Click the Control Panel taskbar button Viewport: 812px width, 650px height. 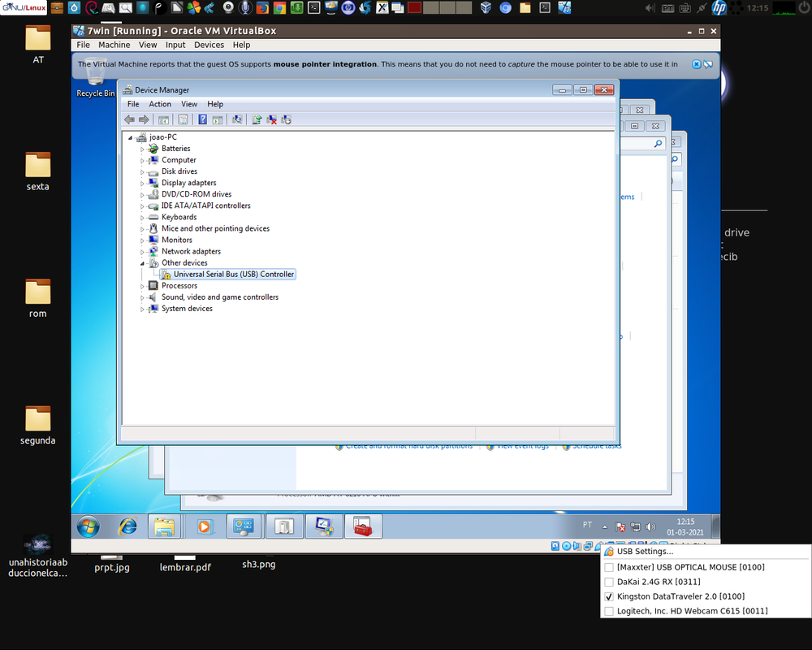(244, 526)
